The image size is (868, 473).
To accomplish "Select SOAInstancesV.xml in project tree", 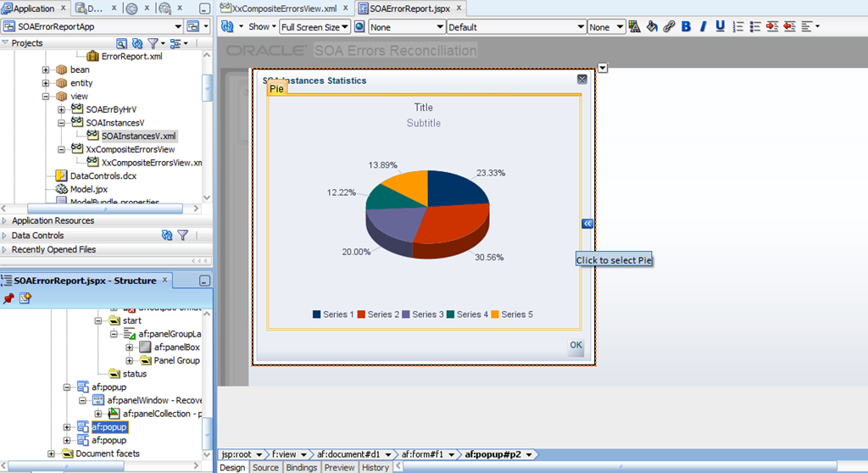I will (138, 136).
